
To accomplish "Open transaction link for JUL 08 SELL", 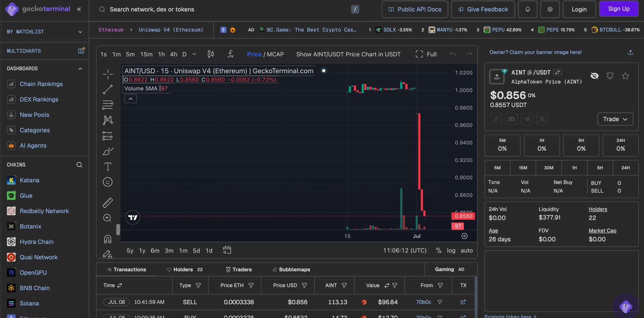I will (x=463, y=302).
